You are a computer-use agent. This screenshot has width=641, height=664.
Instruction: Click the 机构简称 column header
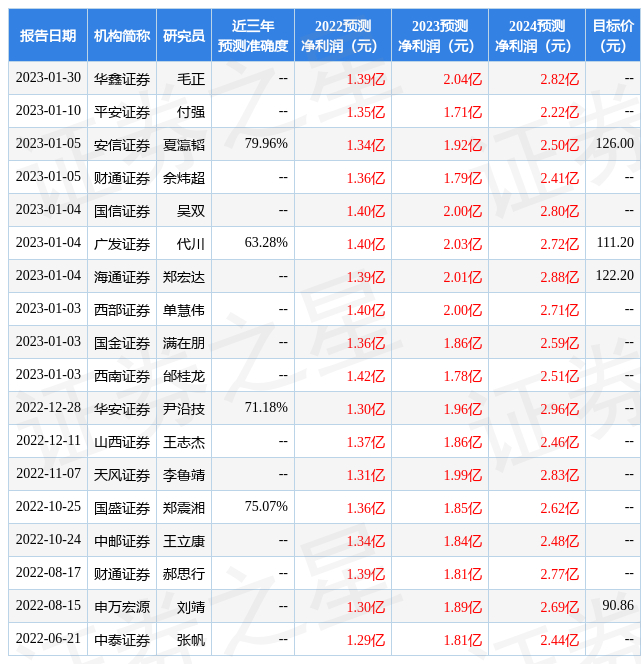(122, 36)
